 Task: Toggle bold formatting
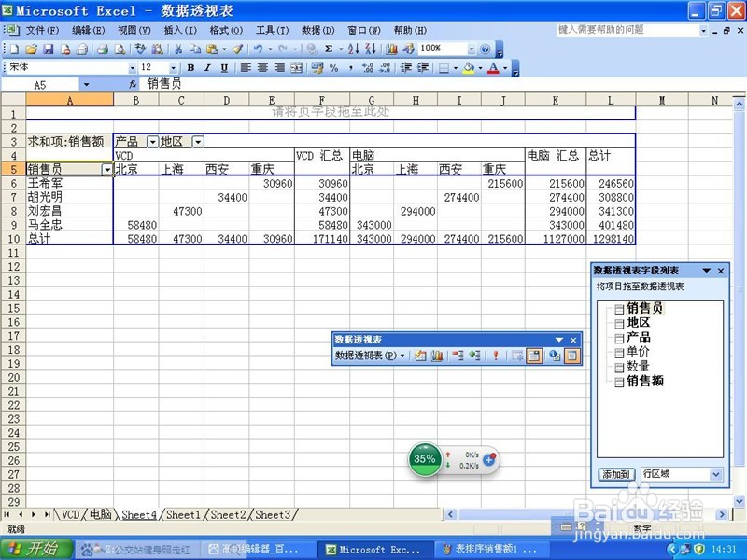coord(190,67)
